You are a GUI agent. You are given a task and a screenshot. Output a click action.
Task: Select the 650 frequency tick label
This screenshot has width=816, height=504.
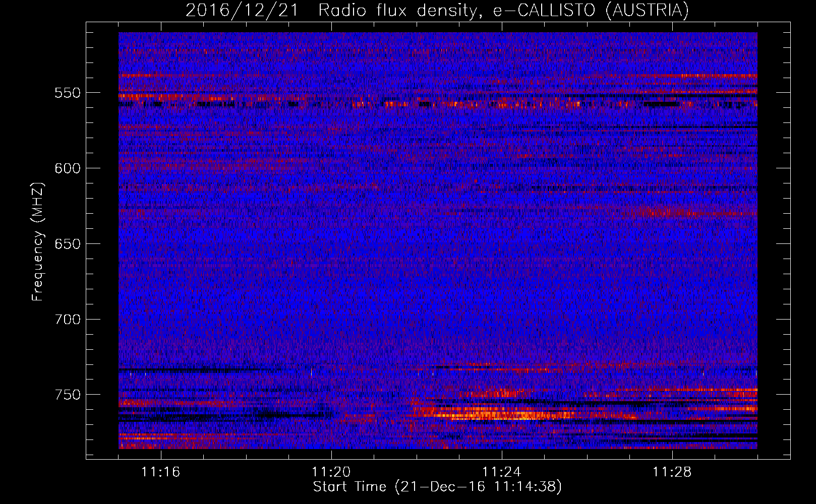tap(68, 244)
